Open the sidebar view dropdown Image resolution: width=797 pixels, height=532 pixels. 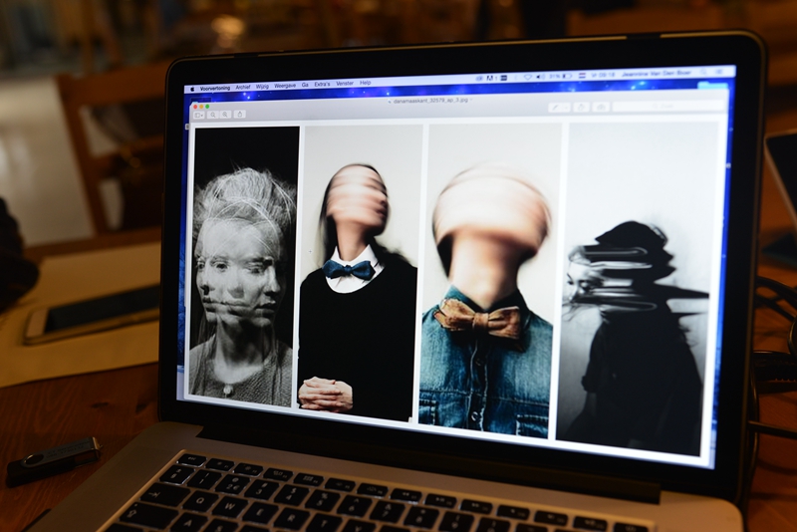[x=199, y=115]
